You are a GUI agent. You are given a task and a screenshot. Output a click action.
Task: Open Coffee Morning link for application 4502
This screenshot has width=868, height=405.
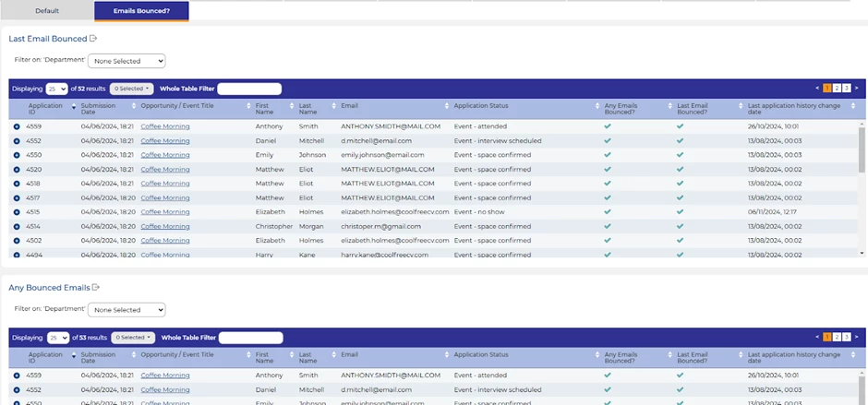(x=165, y=241)
